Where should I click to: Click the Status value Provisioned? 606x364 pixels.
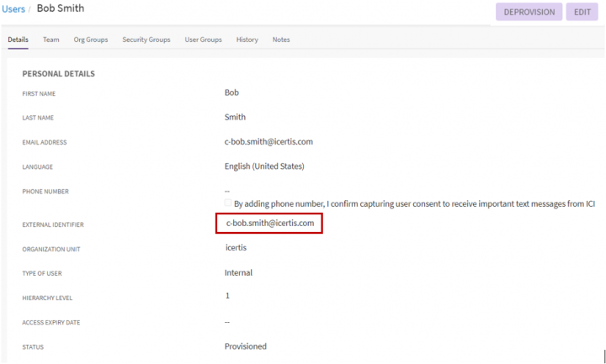pos(245,346)
